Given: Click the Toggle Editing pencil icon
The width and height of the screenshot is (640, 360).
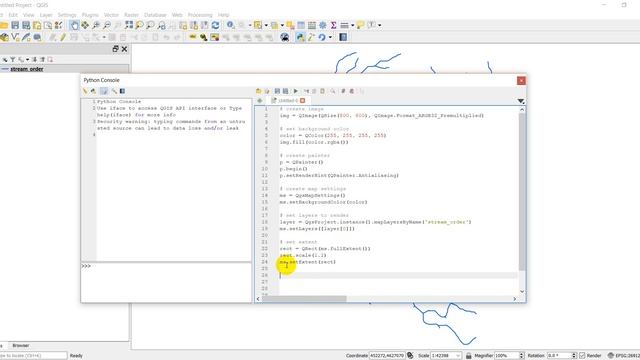Looking at the screenshot, I should click(63, 38).
